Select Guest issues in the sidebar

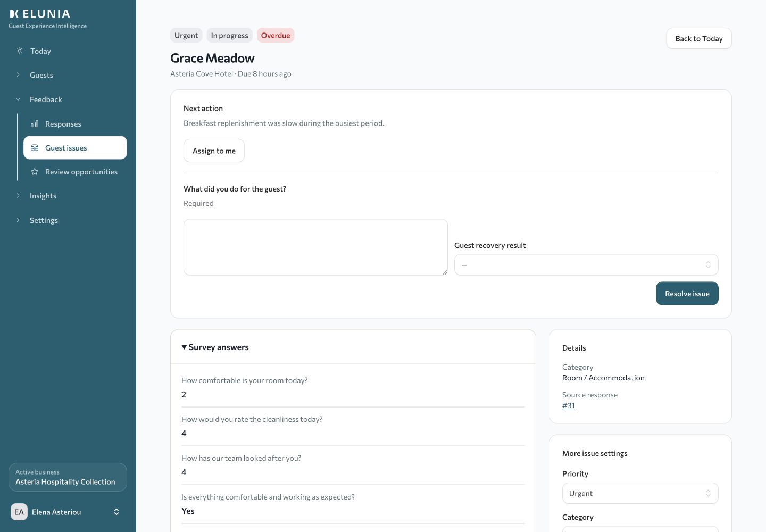[75, 148]
